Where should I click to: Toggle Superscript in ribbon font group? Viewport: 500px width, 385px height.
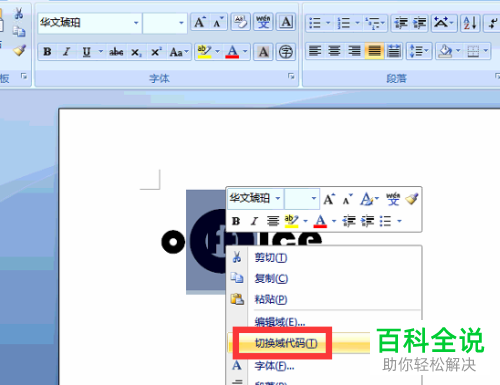coord(156,52)
